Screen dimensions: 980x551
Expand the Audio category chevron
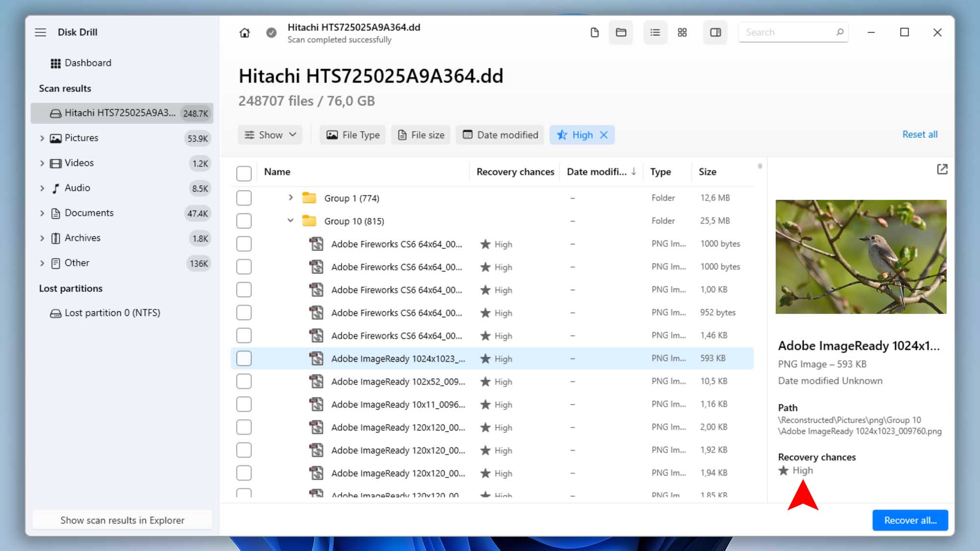pyautogui.click(x=42, y=188)
